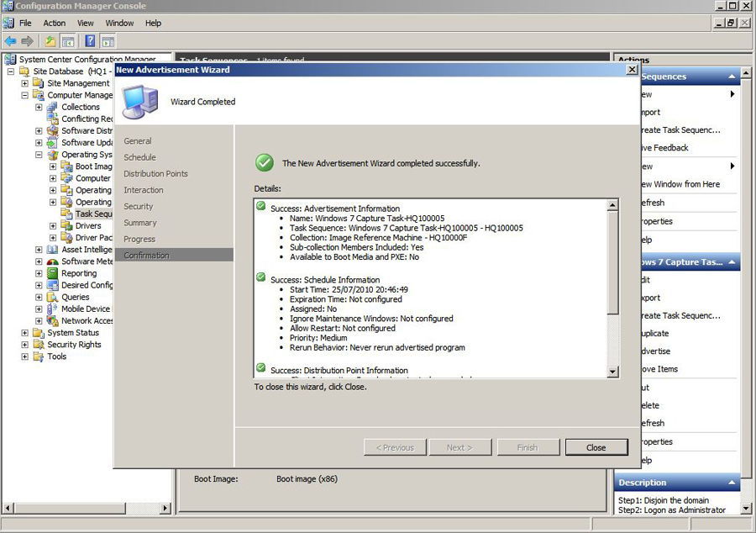Click the Close button in wizard
This screenshot has height=533, width=756.
(x=596, y=447)
